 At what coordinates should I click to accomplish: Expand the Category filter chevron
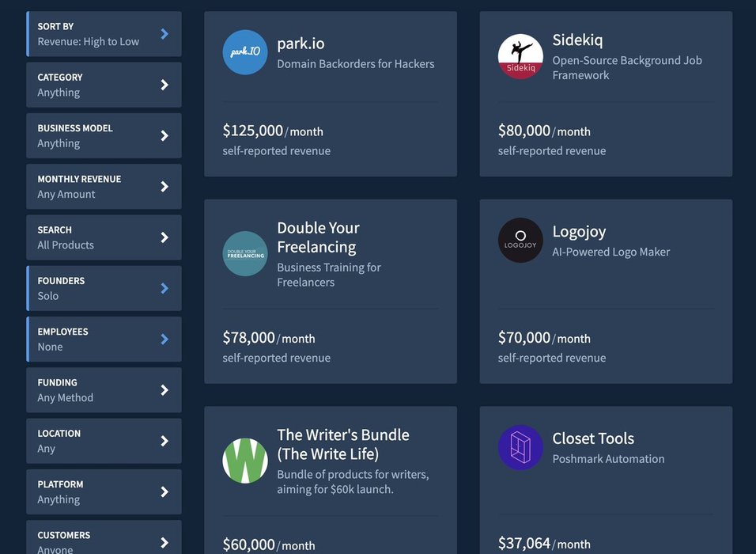164,85
